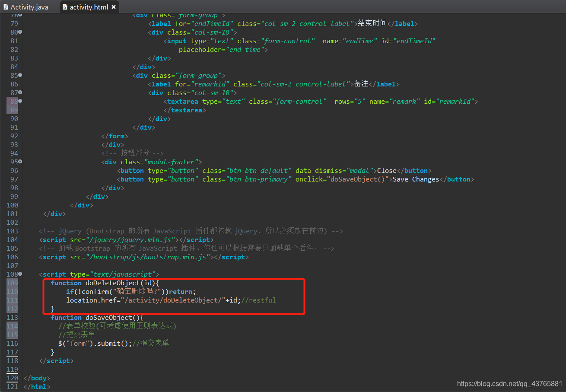Click type="text/javascript" in script tag
Screen dimensions: 566x392
[x=112, y=274]
